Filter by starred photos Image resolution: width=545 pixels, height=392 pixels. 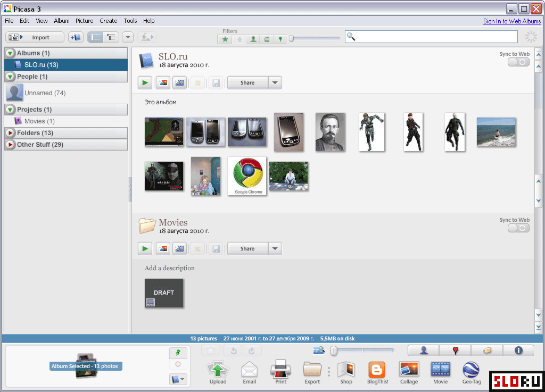click(225, 39)
